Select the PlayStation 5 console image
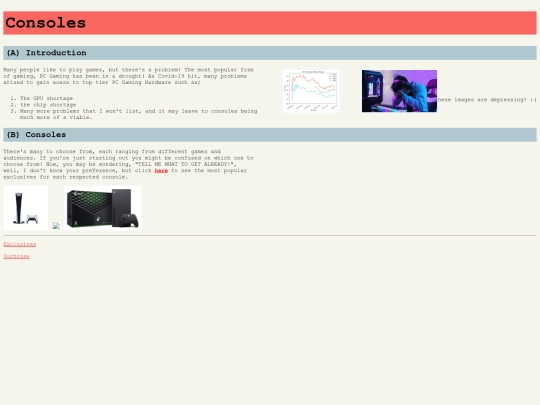The width and height of the screenshot is (540, 405). pos(26,208)
